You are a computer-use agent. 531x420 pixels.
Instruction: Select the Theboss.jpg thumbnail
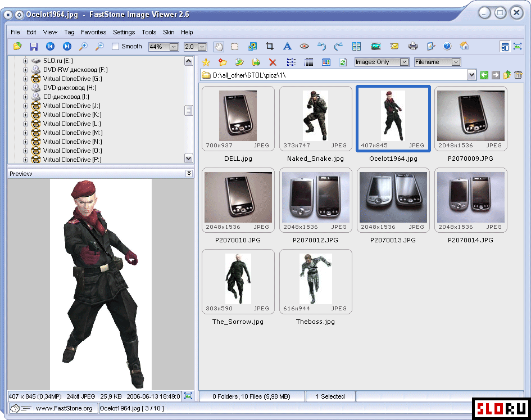tap(315, 282)
